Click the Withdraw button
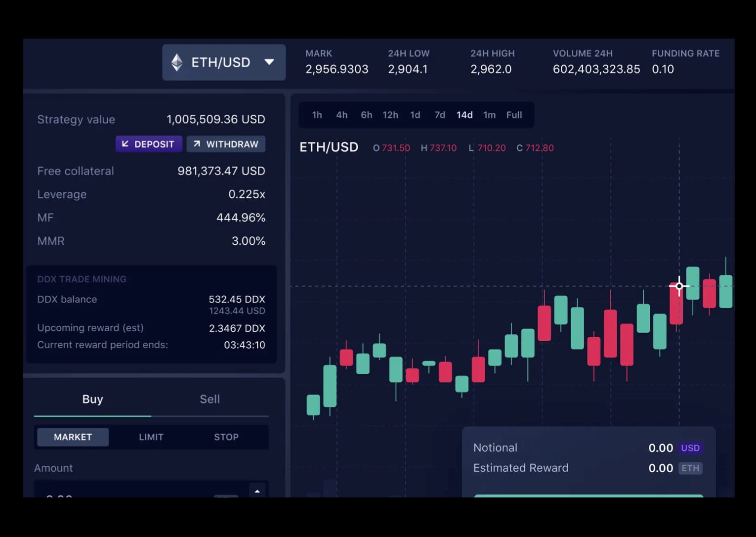This screenshot has height=537, width=756. (x=226, y=144)
